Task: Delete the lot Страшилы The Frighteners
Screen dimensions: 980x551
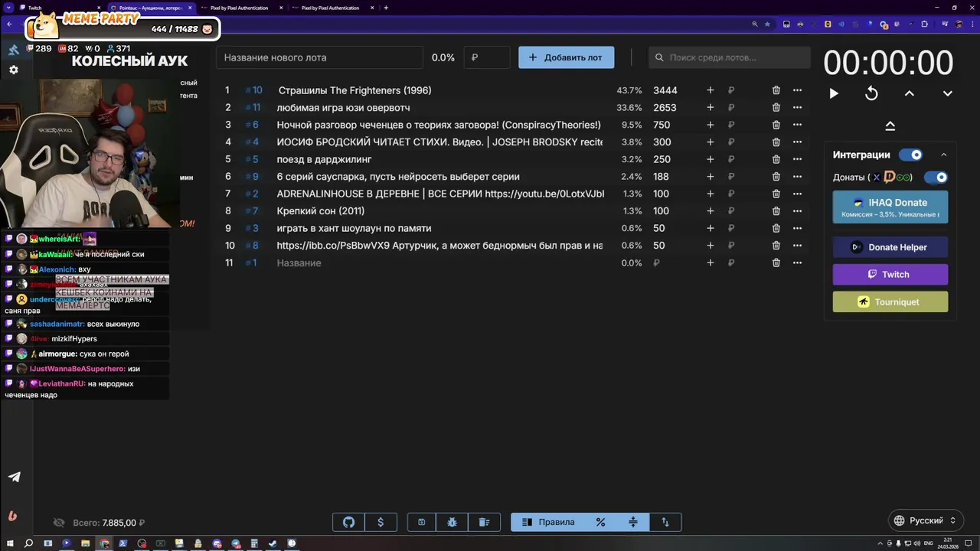Action: 776,90
